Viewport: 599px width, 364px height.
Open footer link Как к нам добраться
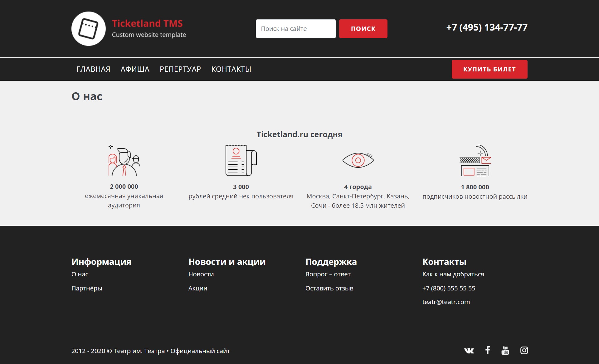tap(453, 274)
